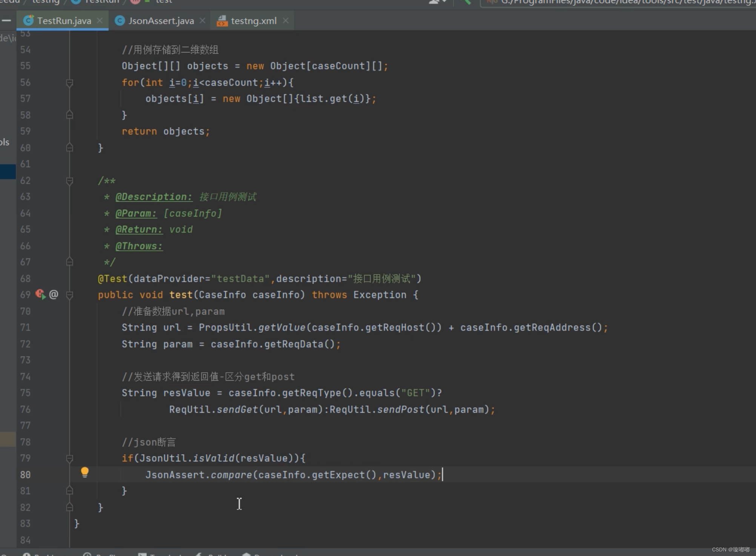Click the @Throws: Javadoc tag

click(x=139, y=246)
